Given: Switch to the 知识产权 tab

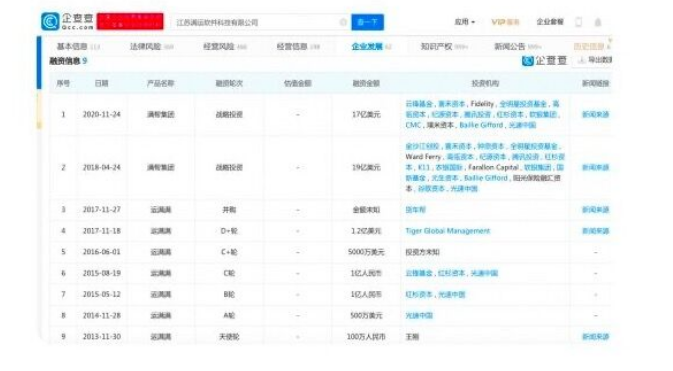Looking at the screenshot, I should click(444, 46).
